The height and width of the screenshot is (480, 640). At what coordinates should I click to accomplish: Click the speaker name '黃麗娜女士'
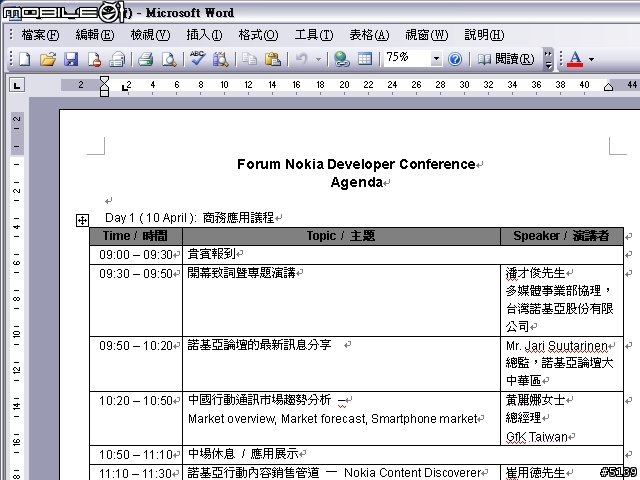[536, 400]
